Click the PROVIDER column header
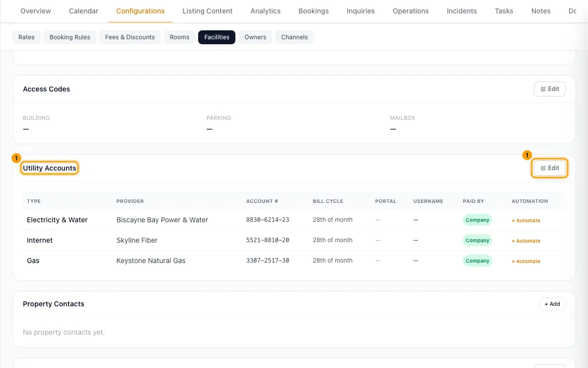Image resolution: width=588 pixels, height=368 pixels. [x=130, y=201]
